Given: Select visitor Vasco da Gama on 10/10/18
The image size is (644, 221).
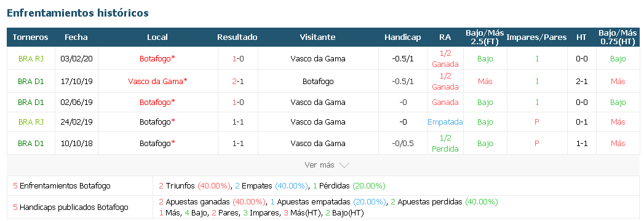Looking at the screenshot, I should pyautogui.click(x=318, y=144).
